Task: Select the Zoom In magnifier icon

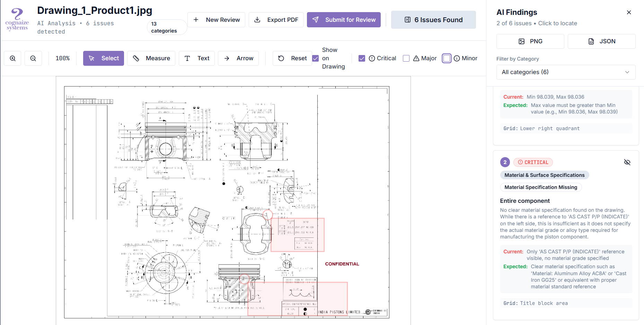Action: pyautogui.click(x=12, y=58)
